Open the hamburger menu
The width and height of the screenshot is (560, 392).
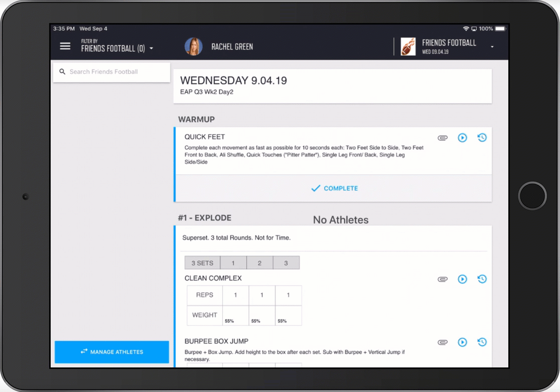pyautogui.click(x=65, y=46)
